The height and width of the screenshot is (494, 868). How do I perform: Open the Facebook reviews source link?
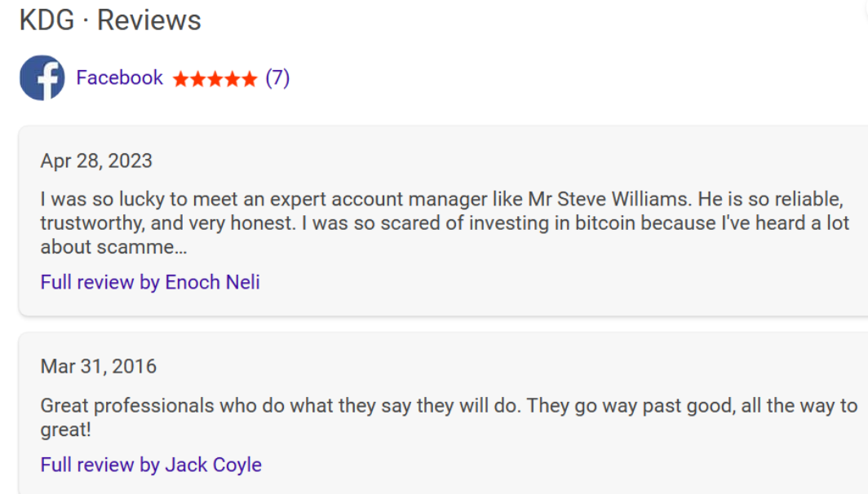(120, 77)
